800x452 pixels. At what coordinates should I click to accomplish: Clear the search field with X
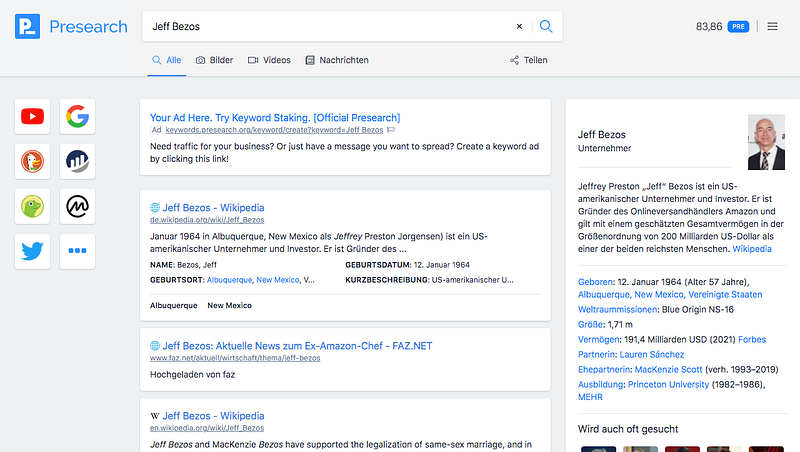point(519,27)
